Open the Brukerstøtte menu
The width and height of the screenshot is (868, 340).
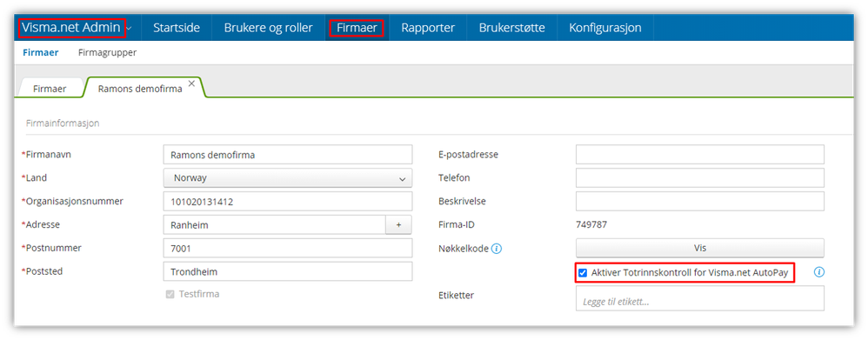pos(512,28)
